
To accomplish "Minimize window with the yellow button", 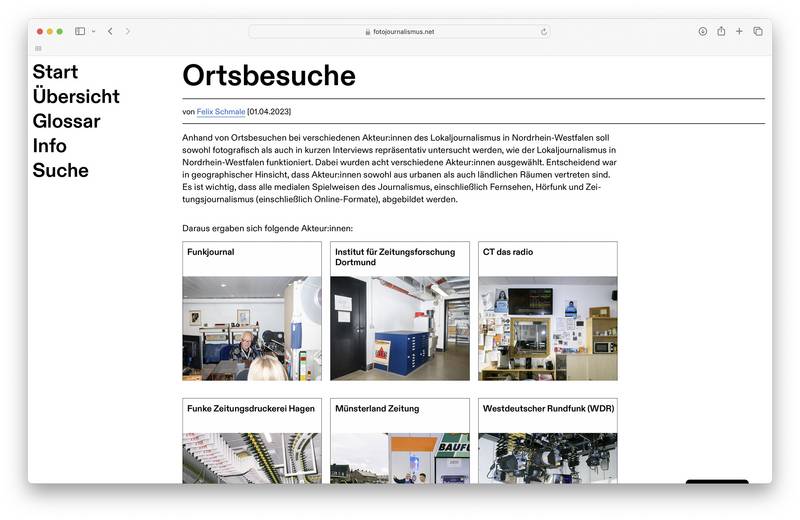I will pos(49,32).
